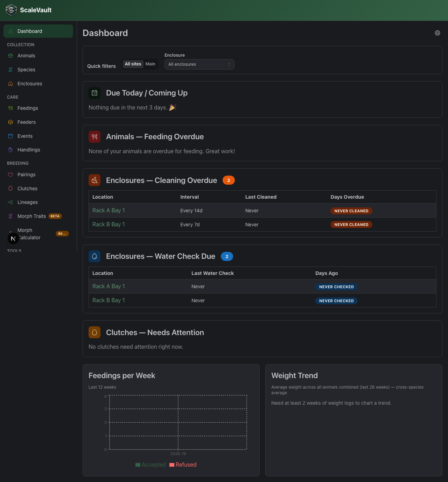Click the Events calendar icon in sidebar
Image resolution: width=448 pixels, height=482 pixels.
tap(10, 136)
